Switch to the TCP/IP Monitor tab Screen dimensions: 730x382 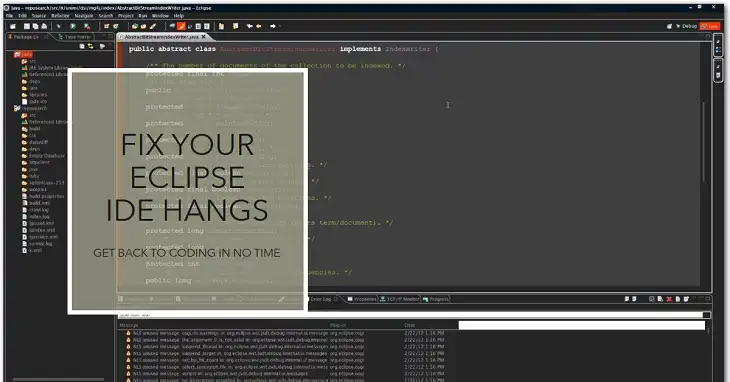point(400,299)
